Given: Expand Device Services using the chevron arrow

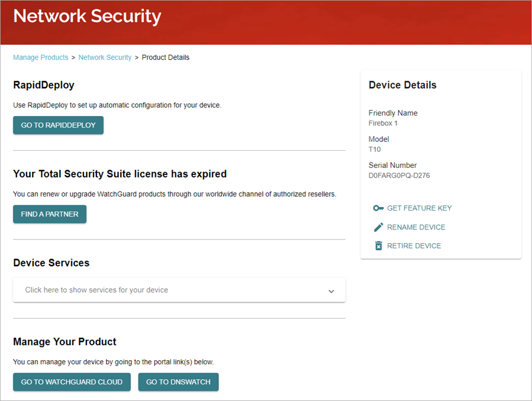Looking at the screenshot, I should (331, 291).
